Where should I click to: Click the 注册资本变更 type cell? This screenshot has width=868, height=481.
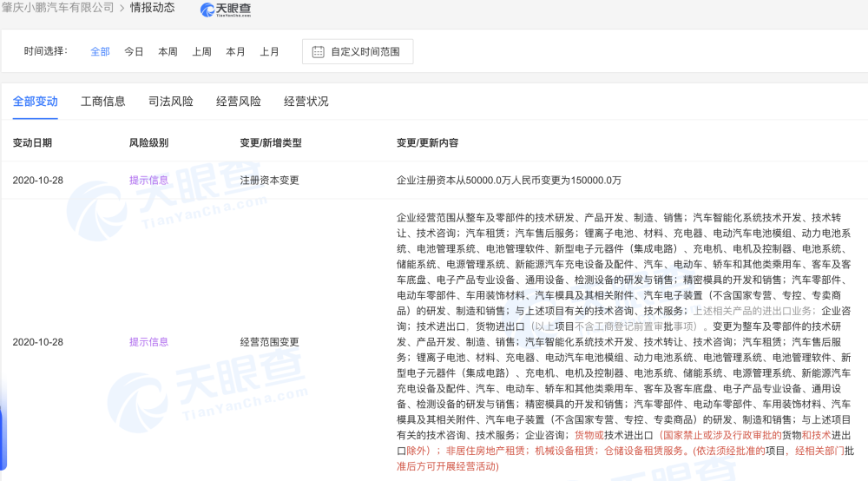tap(270, 181)
